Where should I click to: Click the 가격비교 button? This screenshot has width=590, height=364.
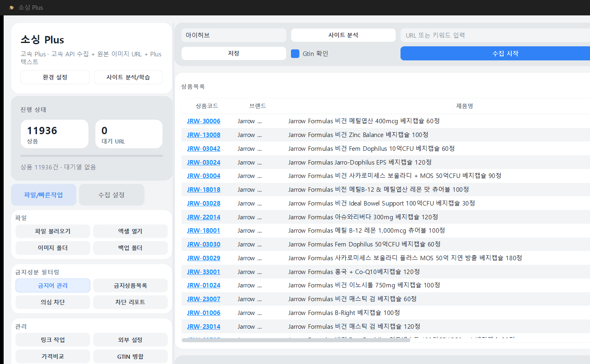(53, 357)
